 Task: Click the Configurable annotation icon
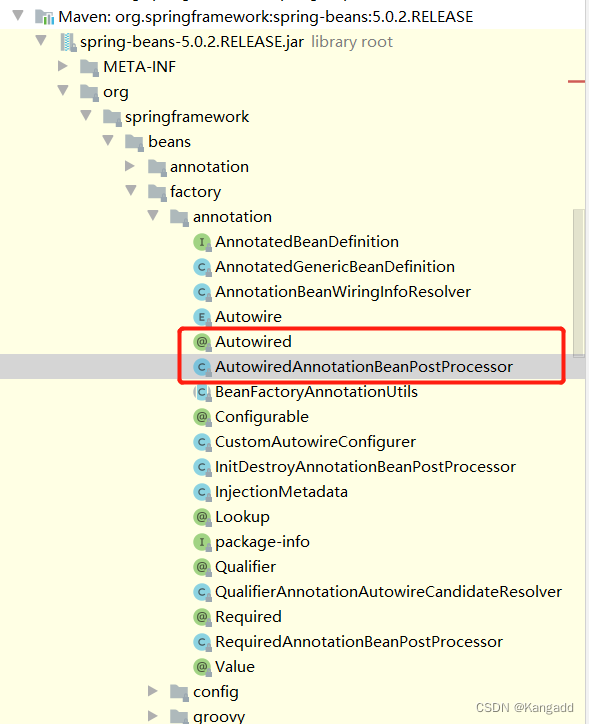tap(202, 417)
